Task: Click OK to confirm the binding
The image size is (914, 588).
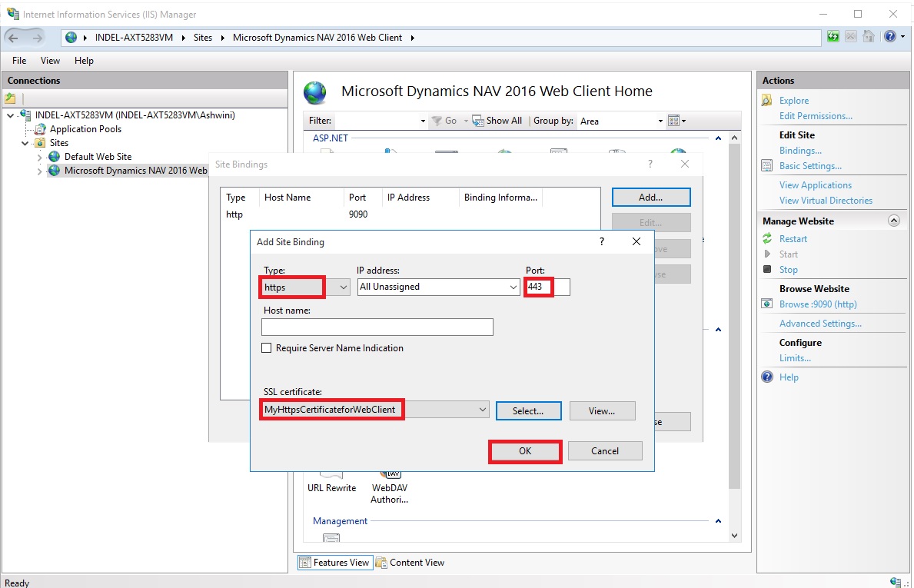Action: coord(525,451)
